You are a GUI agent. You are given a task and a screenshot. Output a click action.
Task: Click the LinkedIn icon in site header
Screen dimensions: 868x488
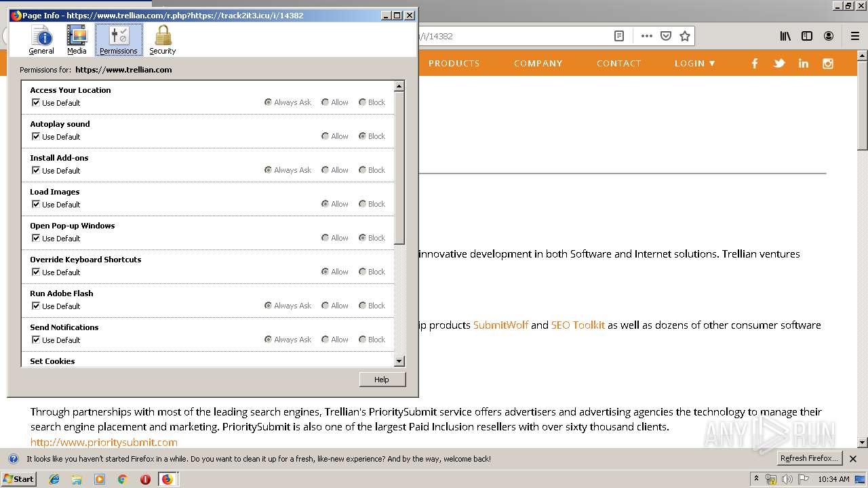[804, 63]
